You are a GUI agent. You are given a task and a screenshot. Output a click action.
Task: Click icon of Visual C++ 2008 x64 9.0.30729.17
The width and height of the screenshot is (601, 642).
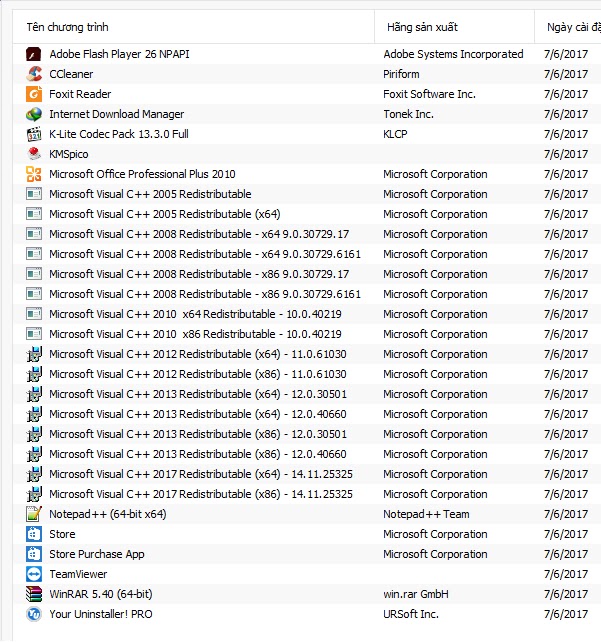[34, 234]
